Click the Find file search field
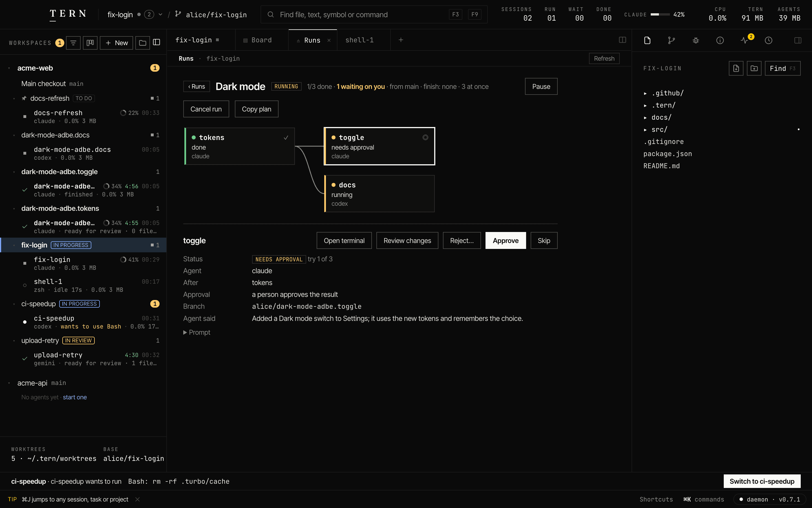812x508 pixels. 374,14
